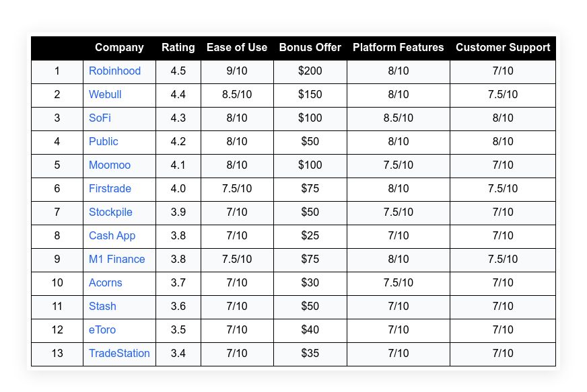Click the Platform Features header

(x=399, y=48)
